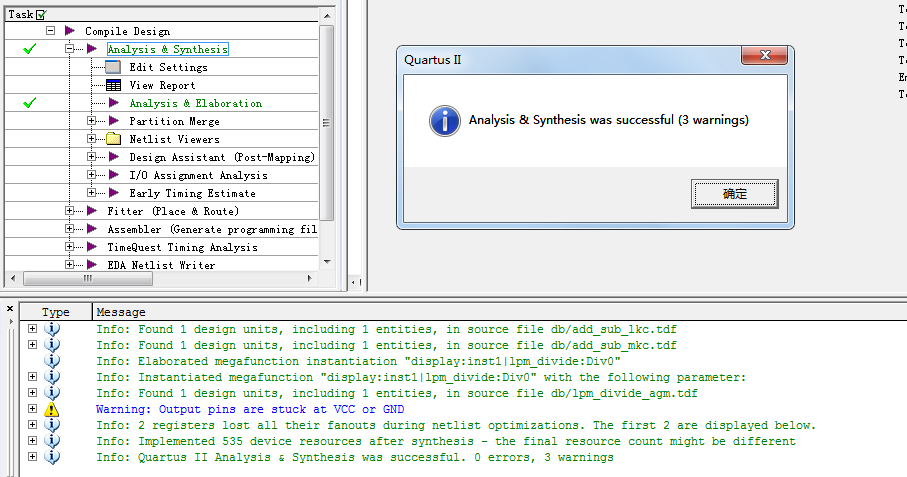Close the Quartus II dialog
This screenshot has height=477, width=907.
765,56
